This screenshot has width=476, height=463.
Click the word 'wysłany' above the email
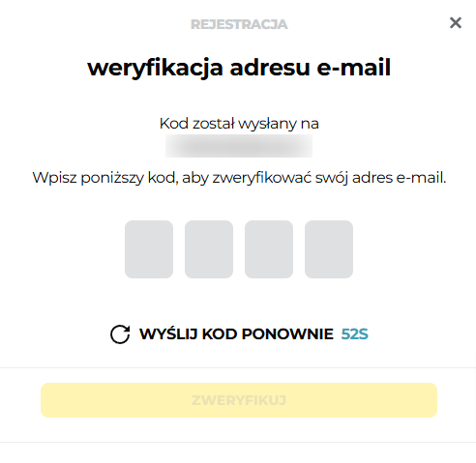coord(267,125)
